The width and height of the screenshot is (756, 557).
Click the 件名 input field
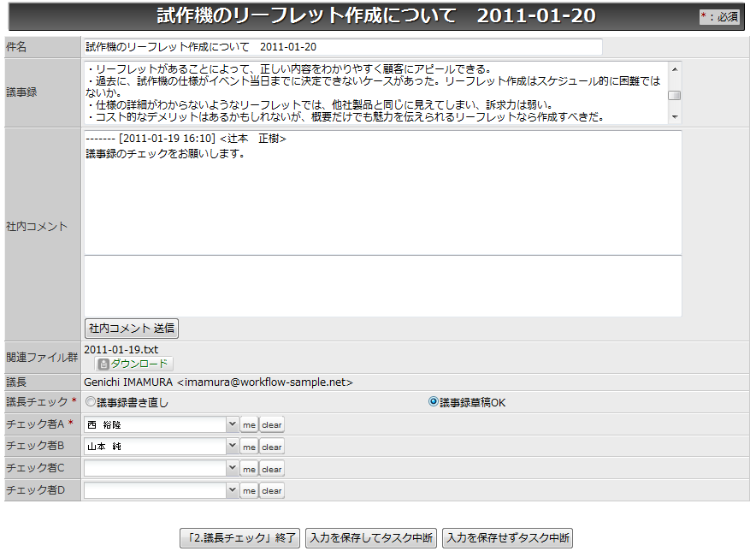click(x=343, y=47)
